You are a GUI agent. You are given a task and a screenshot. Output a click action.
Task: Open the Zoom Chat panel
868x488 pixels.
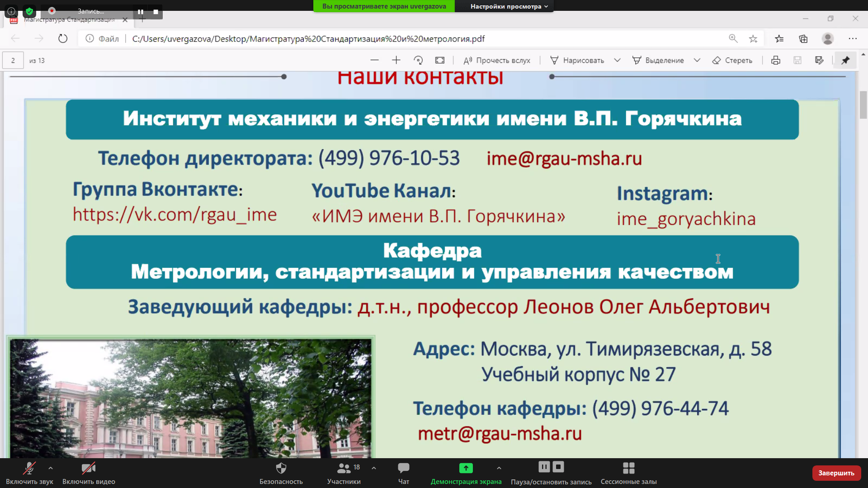click(403, 473)
